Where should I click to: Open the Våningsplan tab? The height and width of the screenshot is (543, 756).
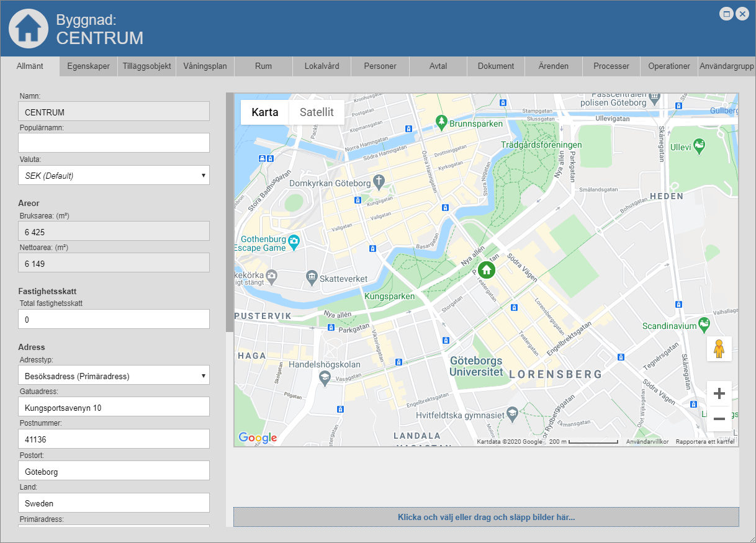(205, 66)
